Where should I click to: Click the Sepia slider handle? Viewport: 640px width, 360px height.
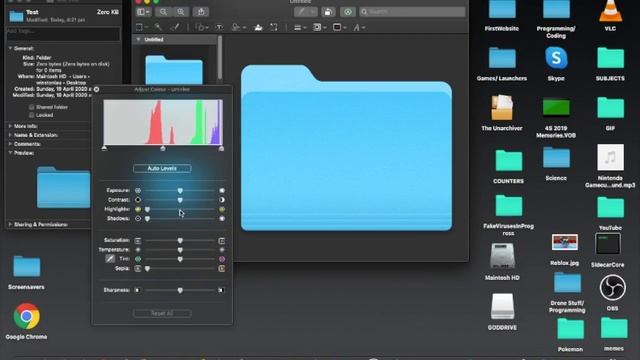[x=147, y=269]
